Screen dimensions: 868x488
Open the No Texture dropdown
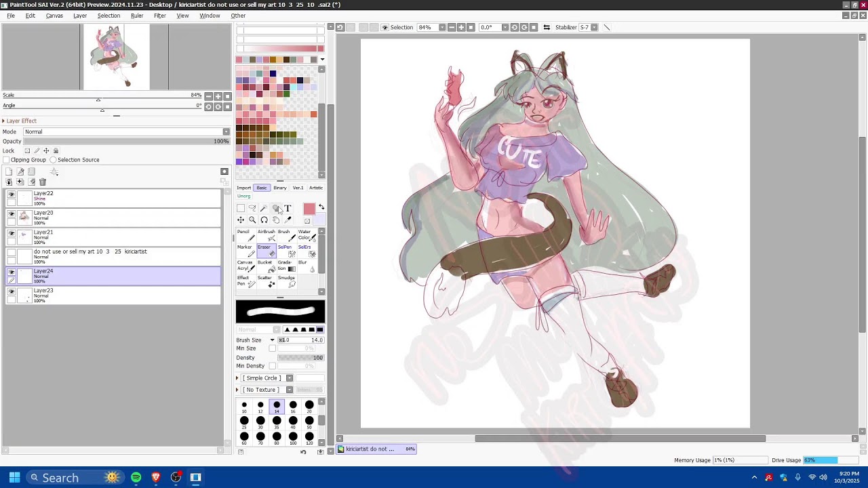(290, 390)
